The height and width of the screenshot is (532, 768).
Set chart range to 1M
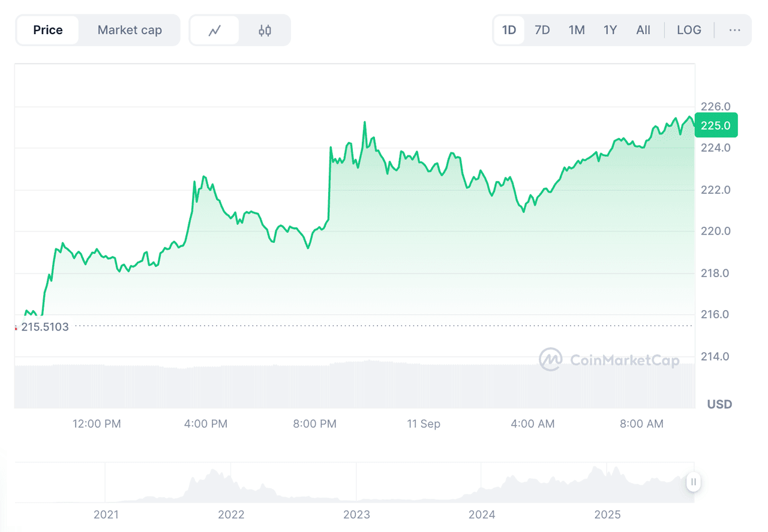coord(577,30)
